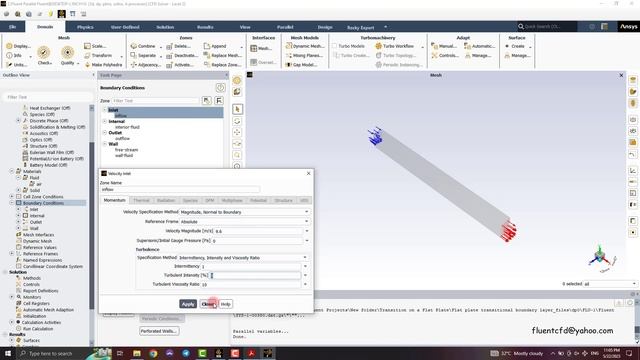Open Surface Manage tool

[517, 56]
